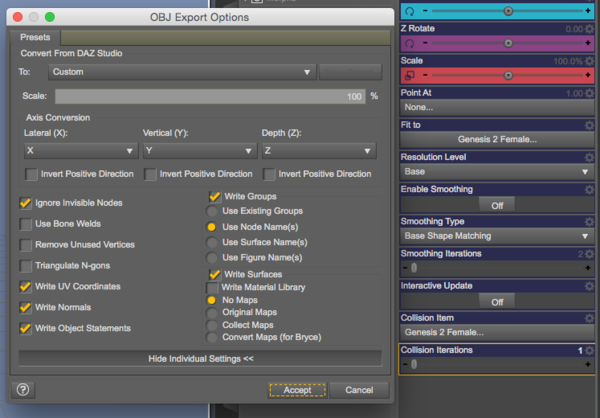Click the Scale percentage field
Image resolution: width=600 pixels, height=418 pixels.
(x=210, y=96)
